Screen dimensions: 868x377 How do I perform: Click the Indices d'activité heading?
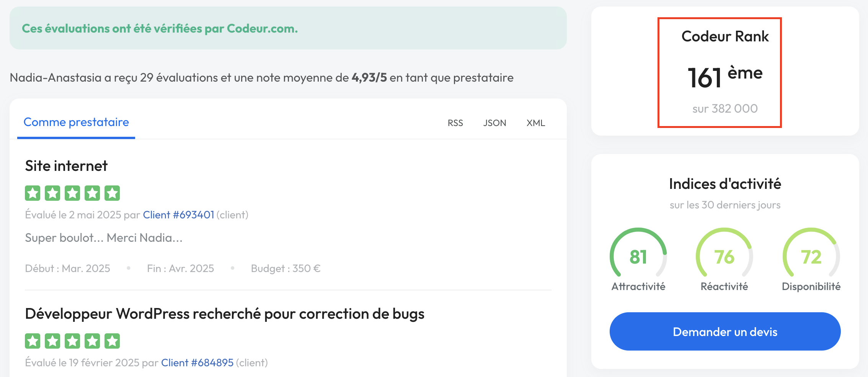(725, 184)
